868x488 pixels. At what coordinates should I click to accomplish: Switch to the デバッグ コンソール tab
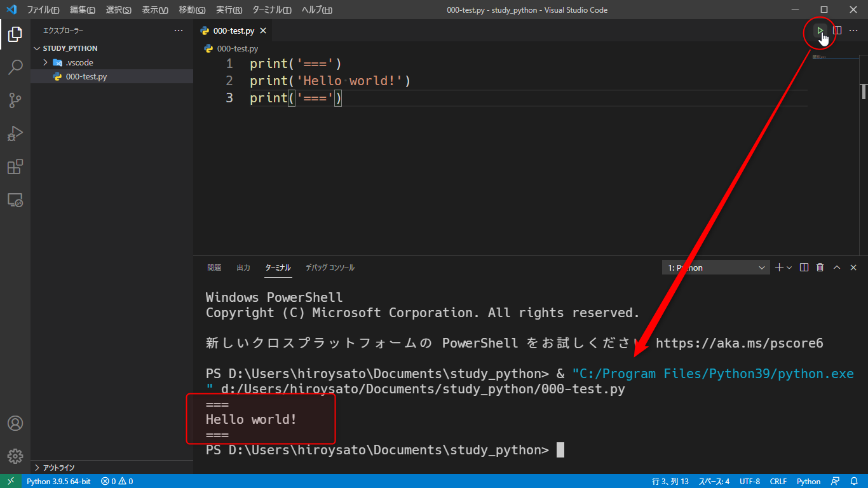pyautogui.click(x=330, y=268)
